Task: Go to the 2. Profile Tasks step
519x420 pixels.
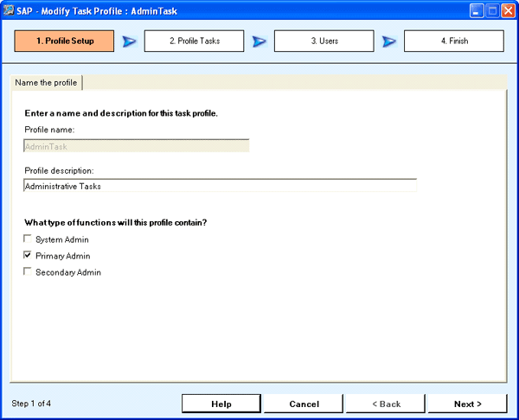Action: (195, 41)
